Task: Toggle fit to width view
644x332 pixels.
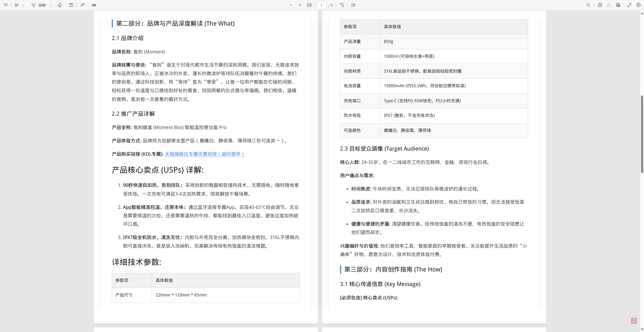Action: click(309, 5)
